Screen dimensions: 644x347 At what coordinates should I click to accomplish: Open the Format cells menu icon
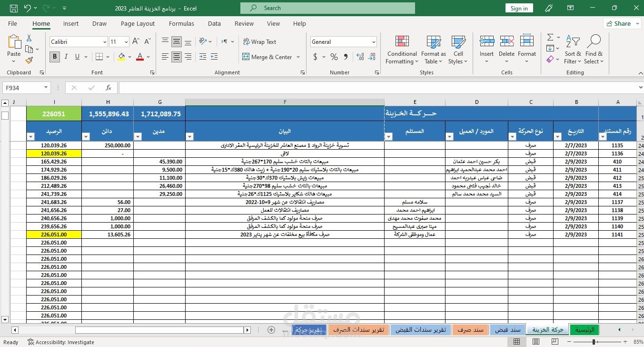click(x=526, y=41)
